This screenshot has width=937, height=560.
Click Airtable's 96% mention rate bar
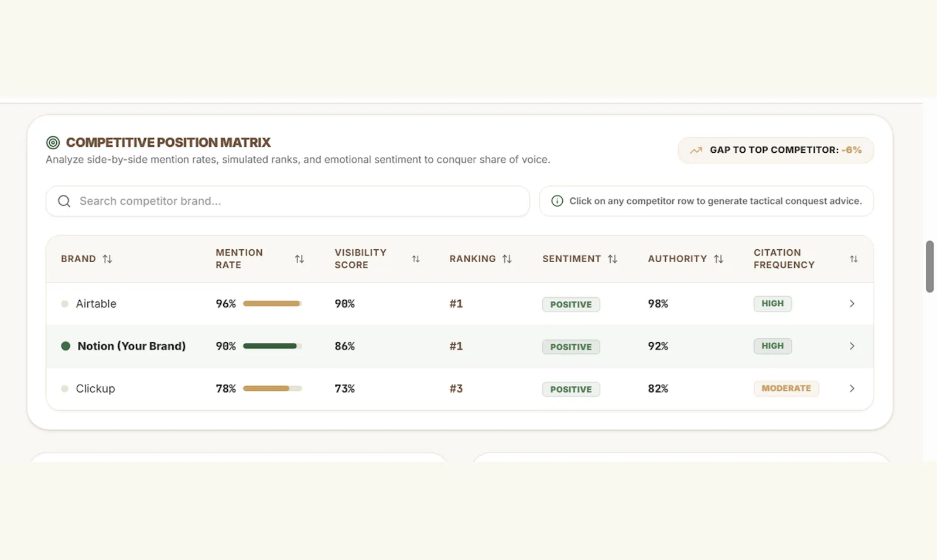(272, 304)
